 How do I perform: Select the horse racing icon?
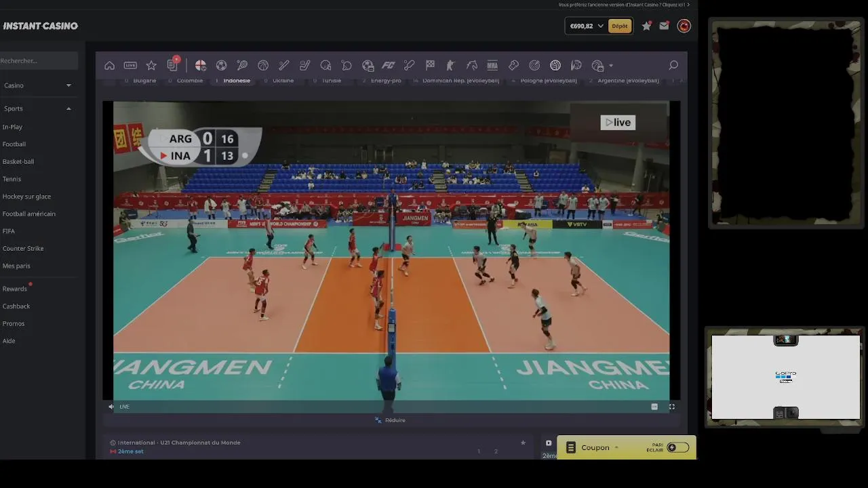472,66
